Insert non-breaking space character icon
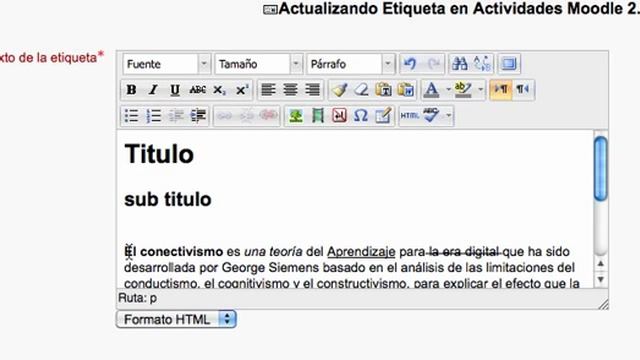This screenshot has height=360, width=640. coord(339,116)
